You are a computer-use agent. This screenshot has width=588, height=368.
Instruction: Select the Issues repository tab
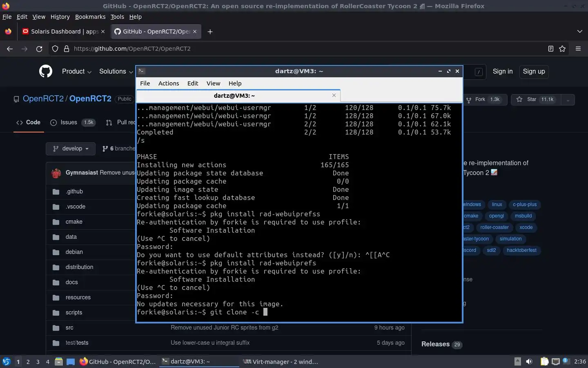pyautogui.click(x=73, y=122)
